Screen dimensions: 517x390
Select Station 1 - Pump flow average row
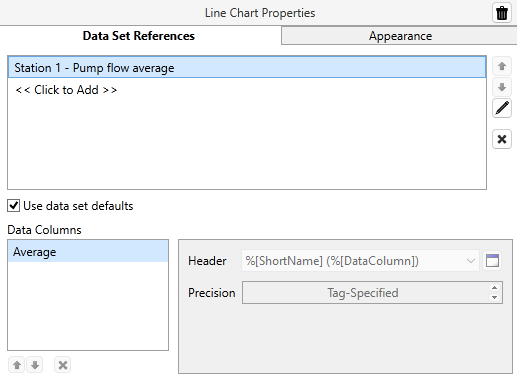[x=247, y=68]
